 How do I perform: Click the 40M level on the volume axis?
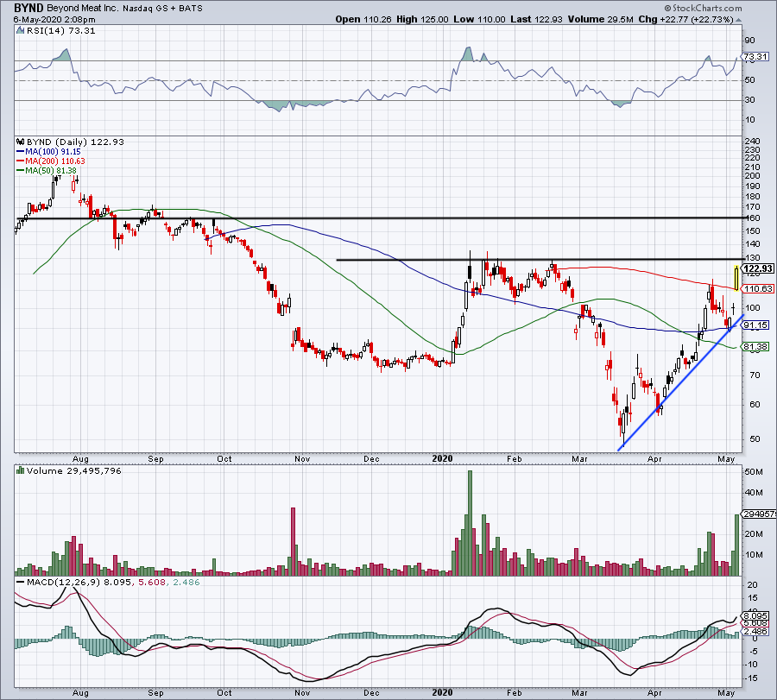tap(753, 493)
